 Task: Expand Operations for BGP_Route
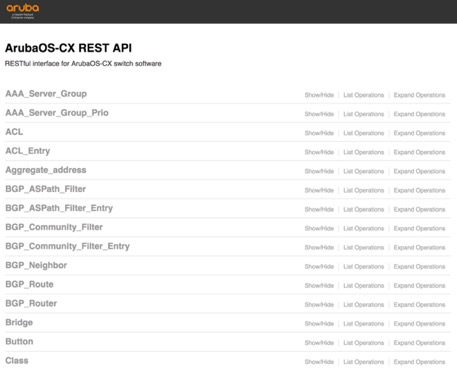pos(419,286)
